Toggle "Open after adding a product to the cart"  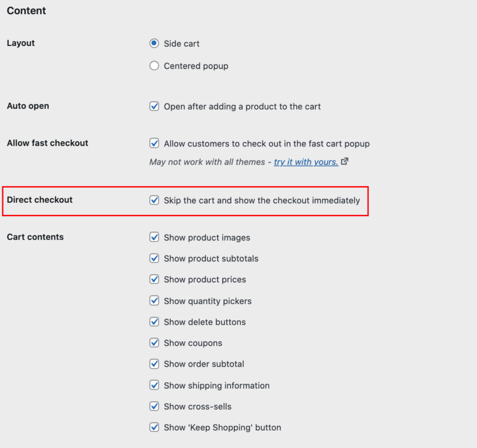click(154, 106)
